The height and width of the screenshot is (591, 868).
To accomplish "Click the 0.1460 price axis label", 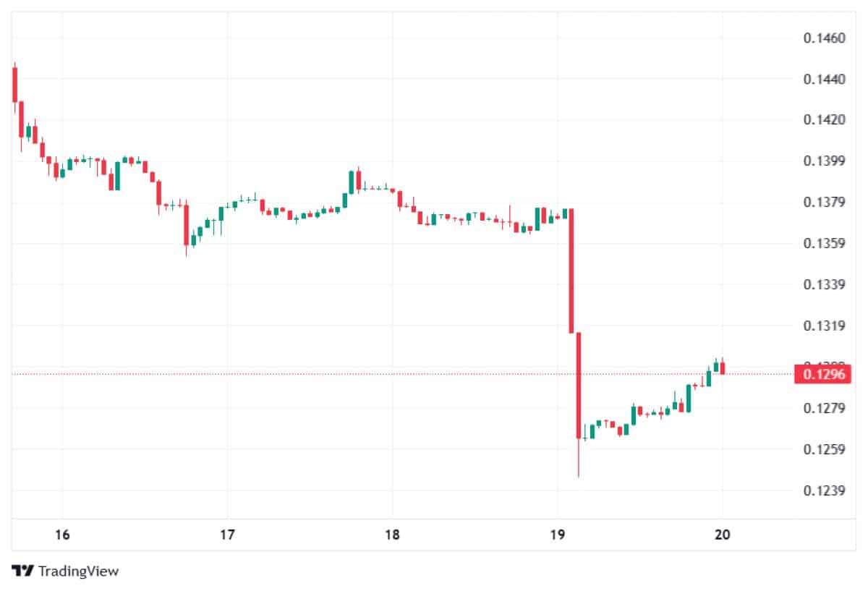I will (x=825, y=37).
